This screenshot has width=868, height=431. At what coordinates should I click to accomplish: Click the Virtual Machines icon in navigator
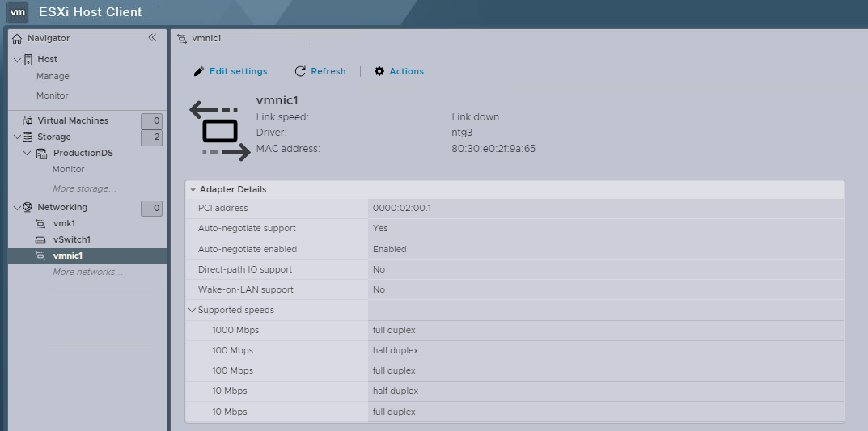[x=28, y=120]
